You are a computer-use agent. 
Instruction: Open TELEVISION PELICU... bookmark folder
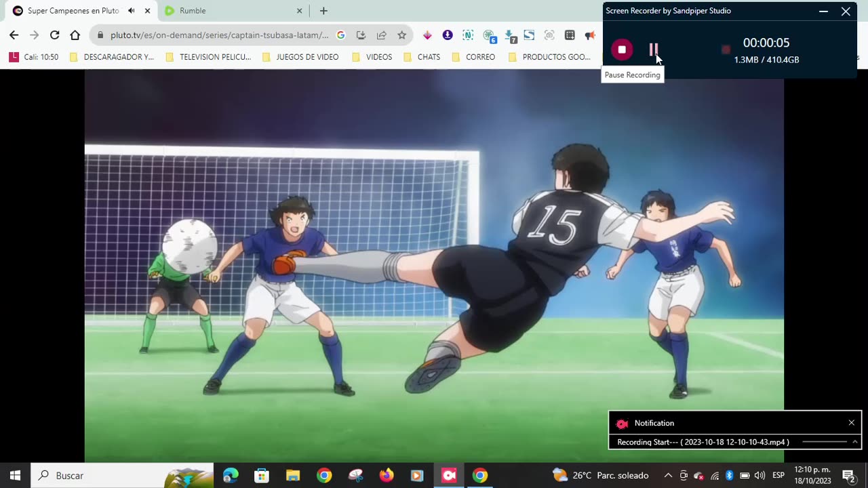tap(208, 57)
